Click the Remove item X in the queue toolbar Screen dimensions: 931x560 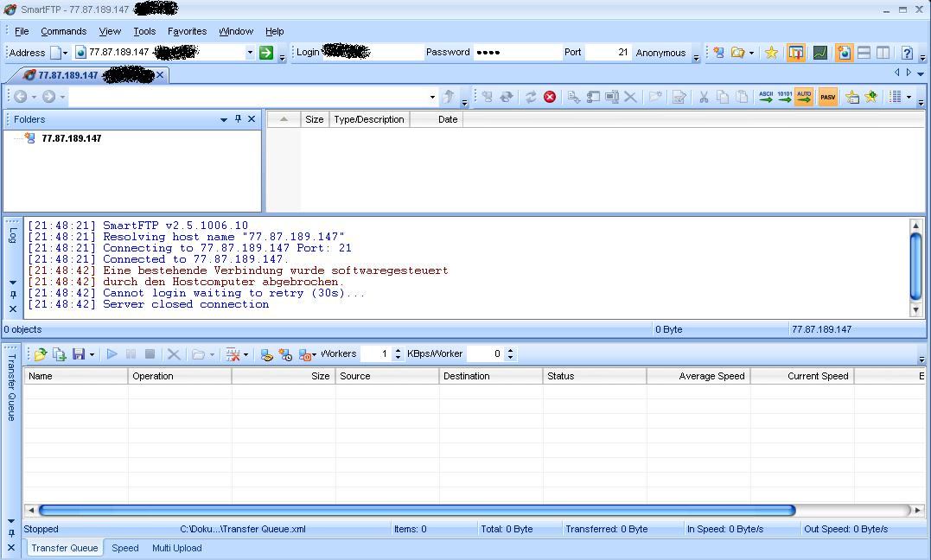coord(174,354)
